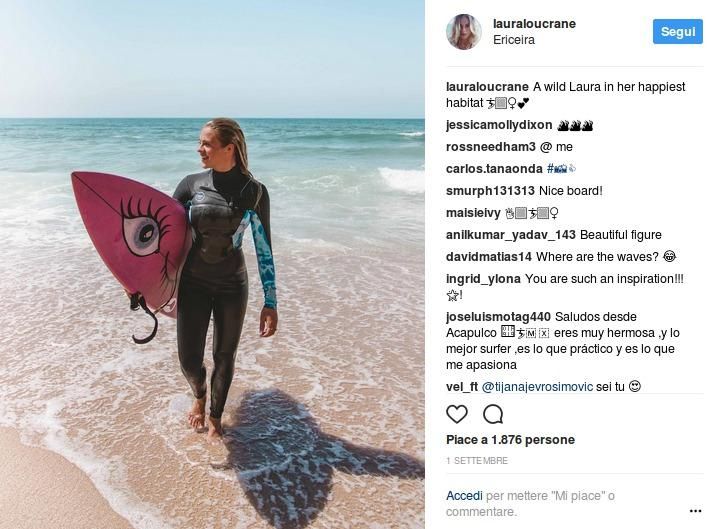Open smurph131313 commenter profile

490,191
